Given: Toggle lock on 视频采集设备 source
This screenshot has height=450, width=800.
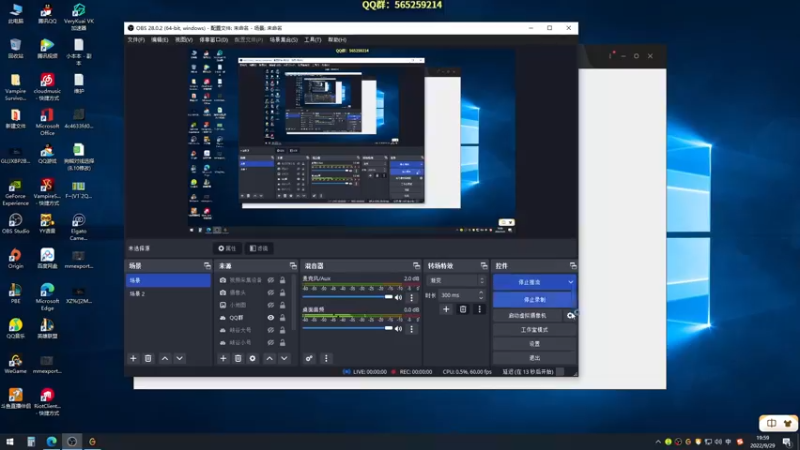Looking at the screenshot, I should [x=283, y=280].
